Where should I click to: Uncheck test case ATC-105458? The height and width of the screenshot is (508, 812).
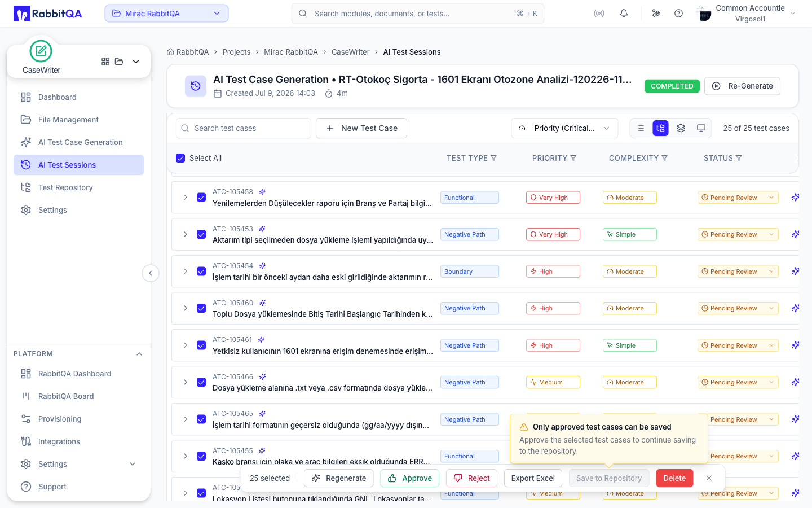tap(201, 198)
